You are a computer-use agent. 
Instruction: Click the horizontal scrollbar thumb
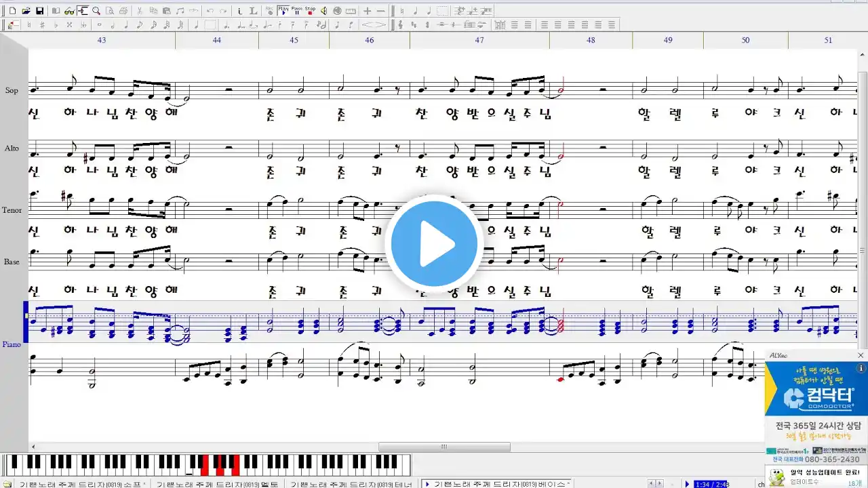coord(444,447)
